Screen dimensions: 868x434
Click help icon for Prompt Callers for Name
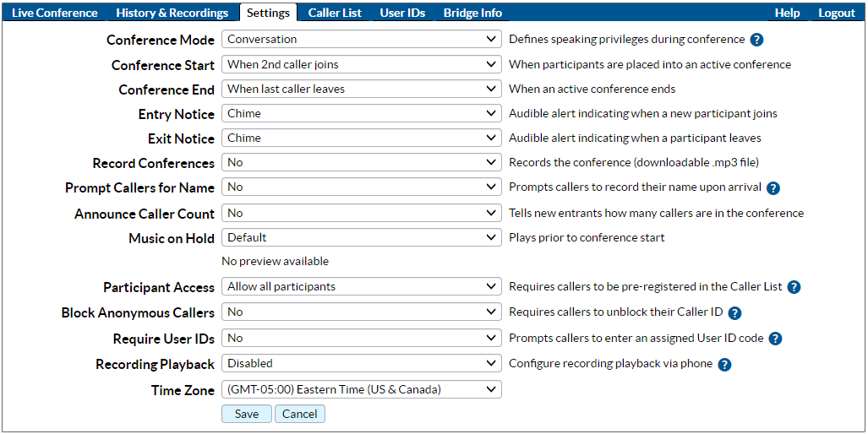click(x=772, y=188)
